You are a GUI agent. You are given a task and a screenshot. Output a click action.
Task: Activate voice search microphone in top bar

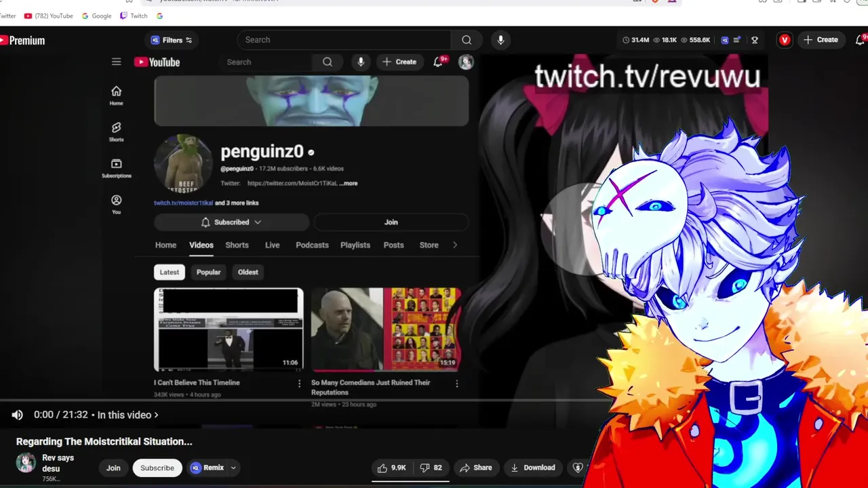pos(500,40)
